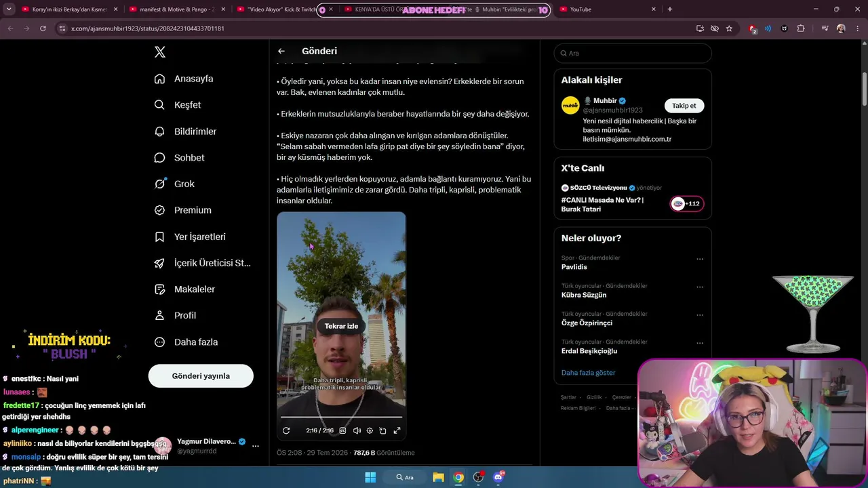Enter video fullscreen mode
Image resolution: width=868 pixels, height=488 pixels.
pyautogui.click(x=397, y=430)
